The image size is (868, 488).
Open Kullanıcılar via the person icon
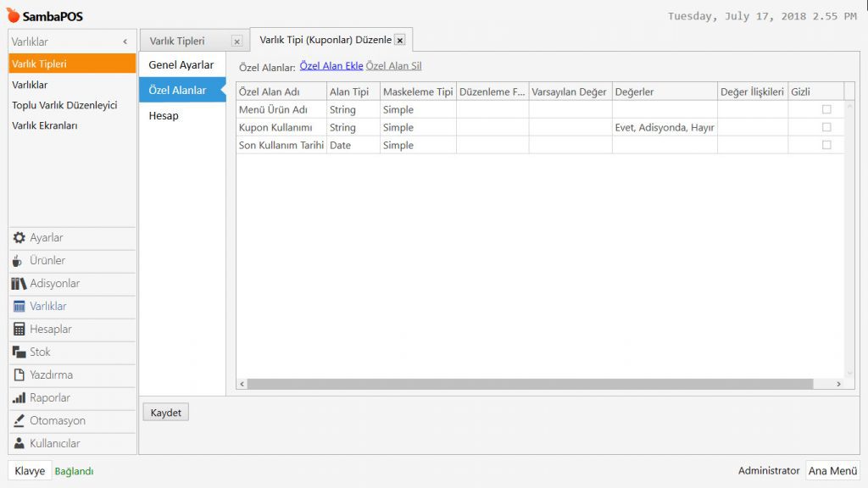tap(19, 444)
